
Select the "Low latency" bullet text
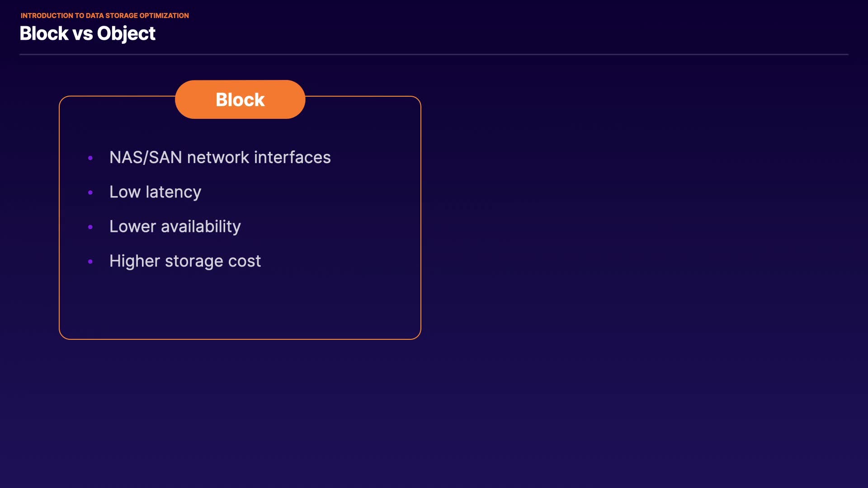pyautogui.click(x=155, y=192)
